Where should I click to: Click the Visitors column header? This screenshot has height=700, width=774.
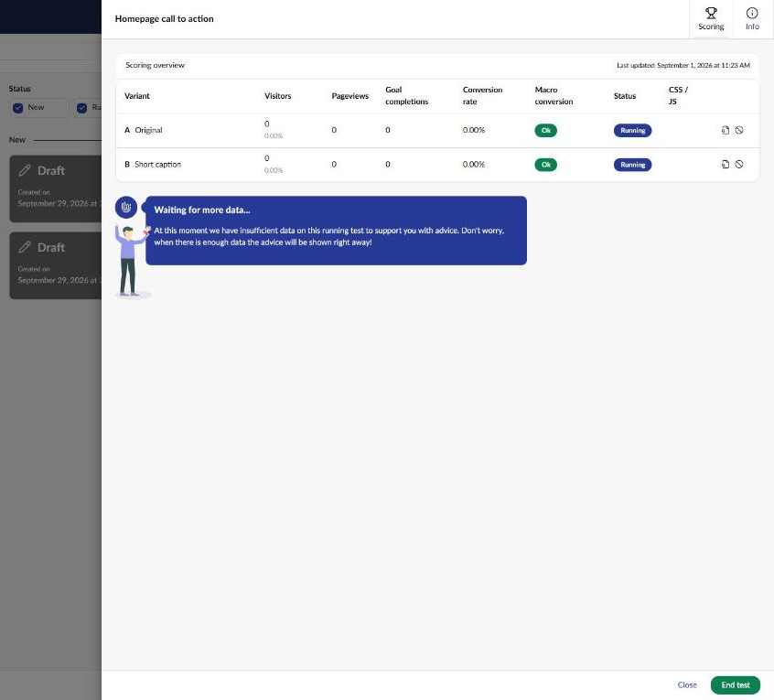[278, 96]
